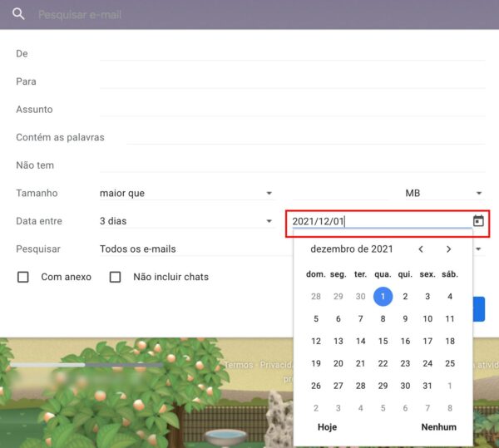Image resolution: width=499 pixels, height=448 pixels.
Task: Click into the Não tem input field
Action: [x=292, y=165]
